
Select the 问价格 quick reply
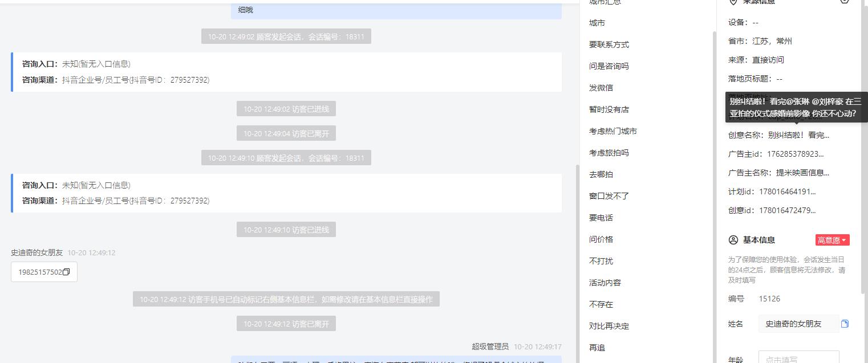(x=601, y=239)
